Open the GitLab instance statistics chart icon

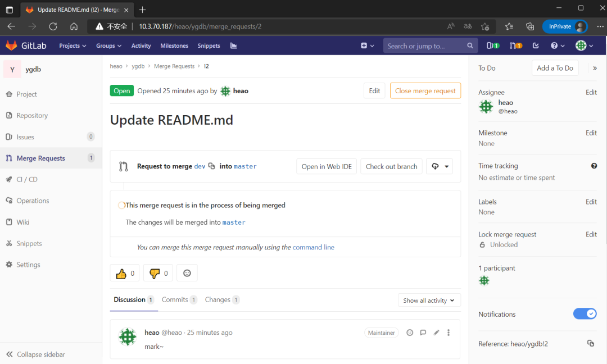pos(233,46)
